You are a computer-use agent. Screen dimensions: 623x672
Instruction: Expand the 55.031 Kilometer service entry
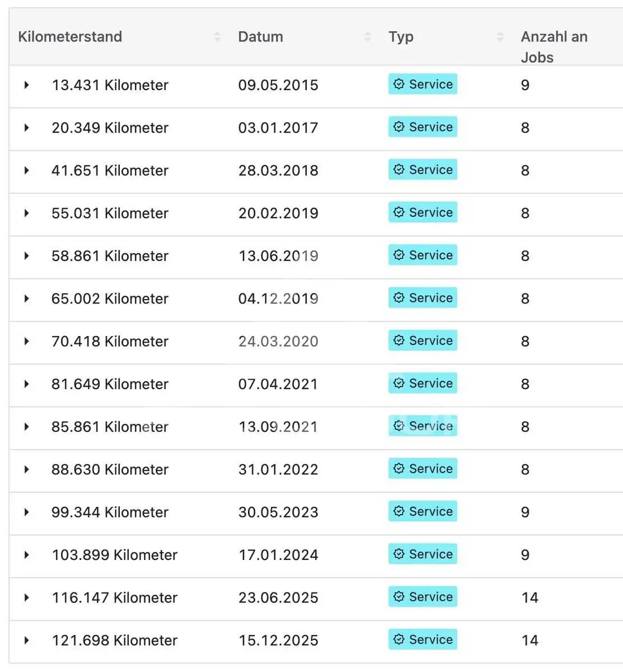26,213
